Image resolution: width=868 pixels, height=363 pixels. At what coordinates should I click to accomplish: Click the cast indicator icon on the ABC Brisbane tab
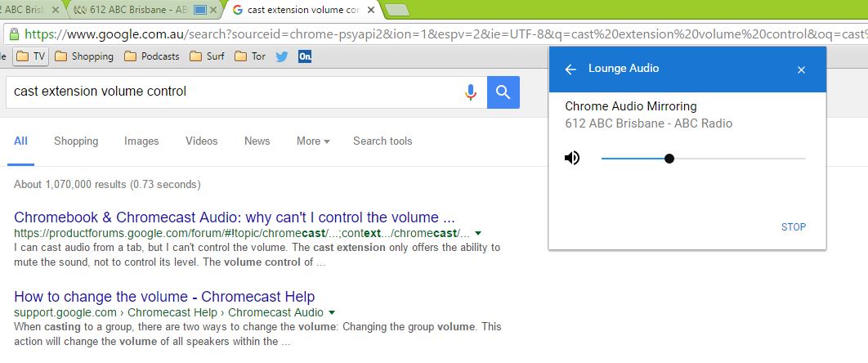pos(200,10)
